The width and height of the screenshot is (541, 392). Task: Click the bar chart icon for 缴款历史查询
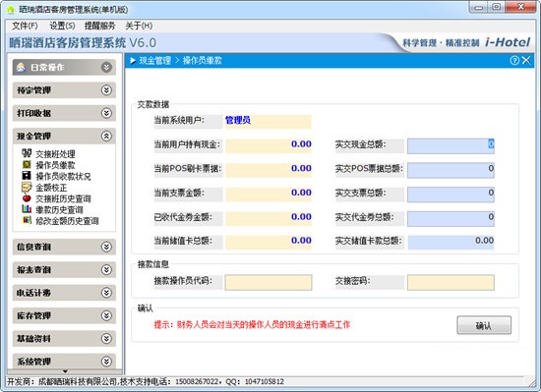tap(27, 209)
